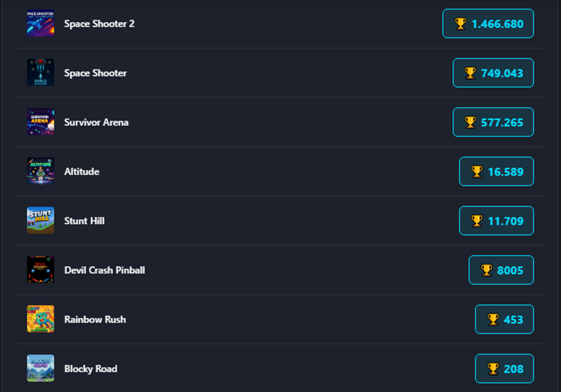Open the Altitude game icon
The width and height of the screenshot is (561, 392).
point(40,171)
